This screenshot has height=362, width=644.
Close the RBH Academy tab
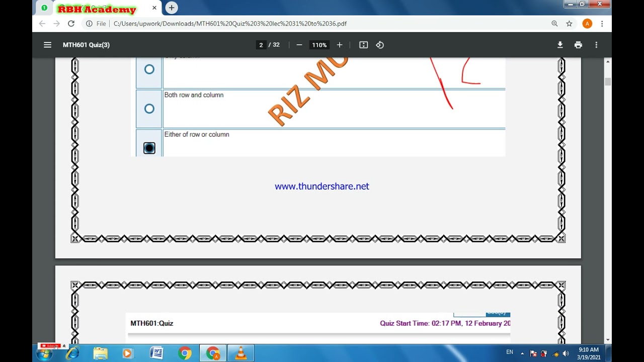pos(154,8)
